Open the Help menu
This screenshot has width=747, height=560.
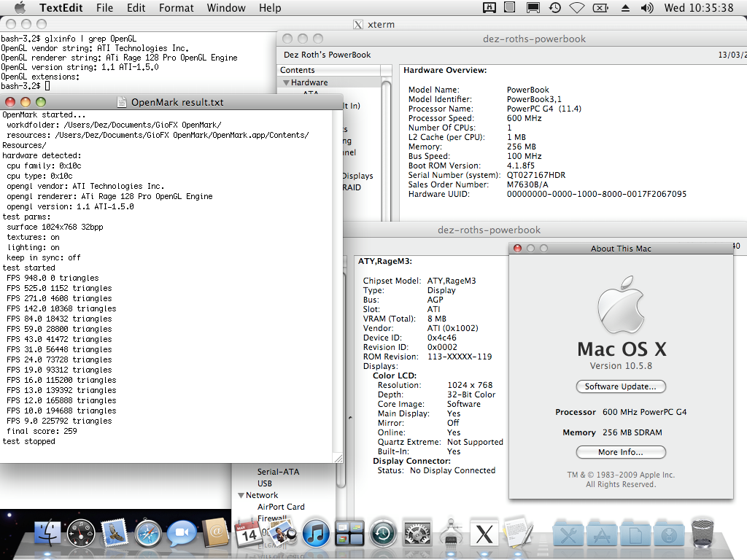click(270, 7)
